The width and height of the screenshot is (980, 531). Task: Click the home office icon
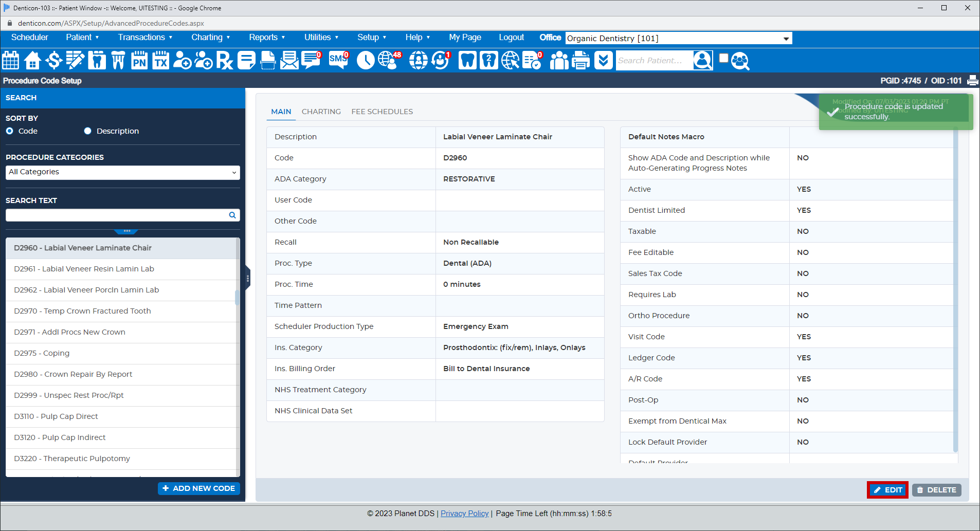click(x=32, y=60)
